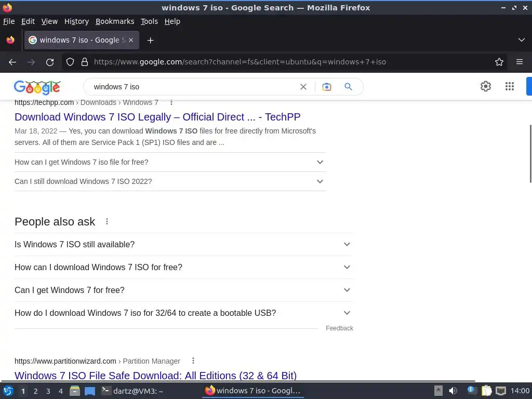Open options for techpp.com result
532x399 pixels.
coord(171,102)
